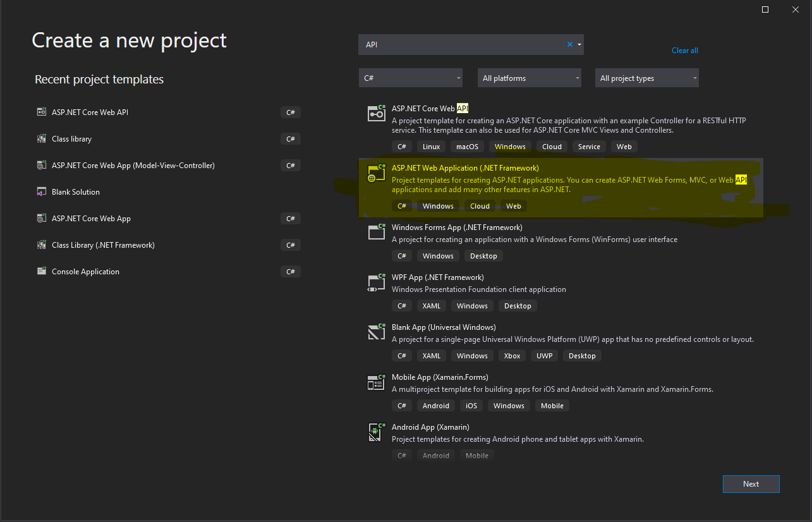This screenshot has width=812, height=522.
Task: Open the C# language filter dropdown
Action: click(411, 78)
